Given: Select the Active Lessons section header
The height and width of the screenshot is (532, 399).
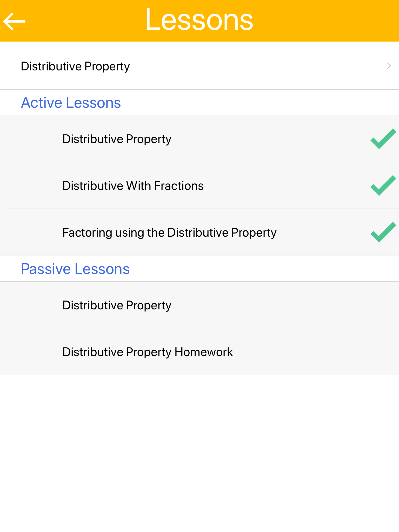Looking at the screenshot, I should tap(71, 103).
